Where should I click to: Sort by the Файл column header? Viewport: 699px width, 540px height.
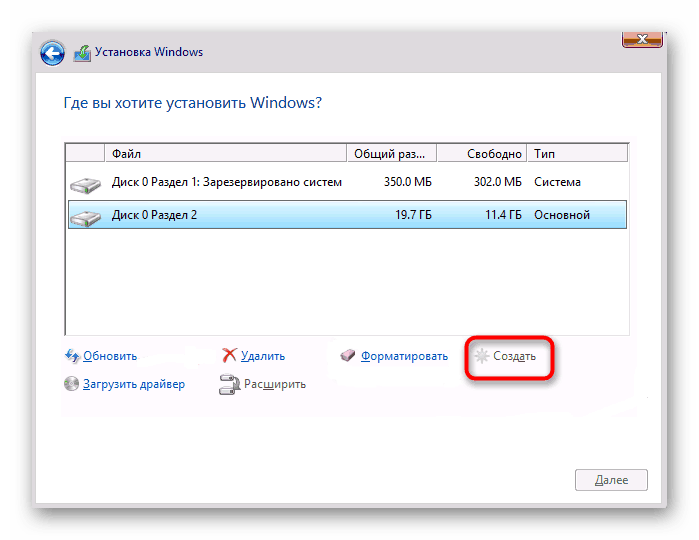226,154
